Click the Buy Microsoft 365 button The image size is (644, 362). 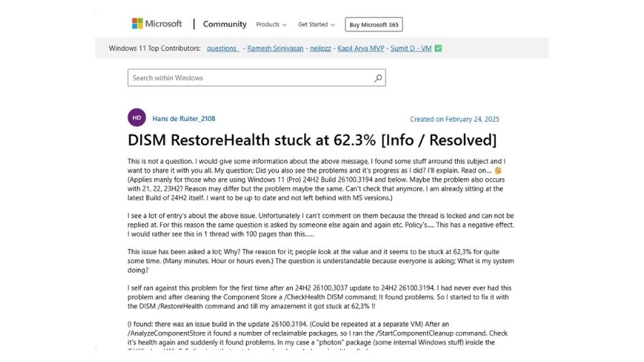374,24
